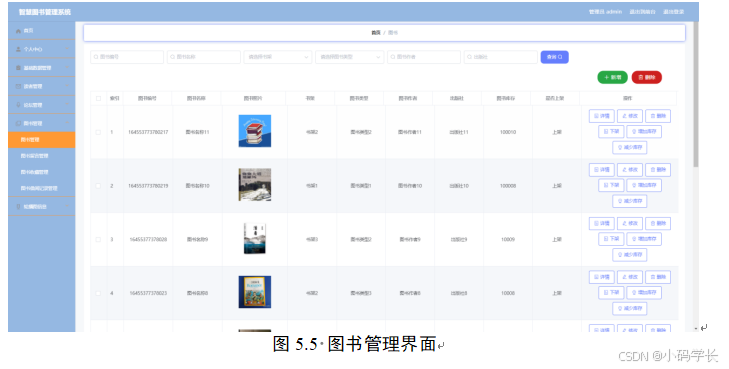Click 减少库存 for book 图书名称11
Image resolution: width=729 pixels, height=369 pixels.
630,148
